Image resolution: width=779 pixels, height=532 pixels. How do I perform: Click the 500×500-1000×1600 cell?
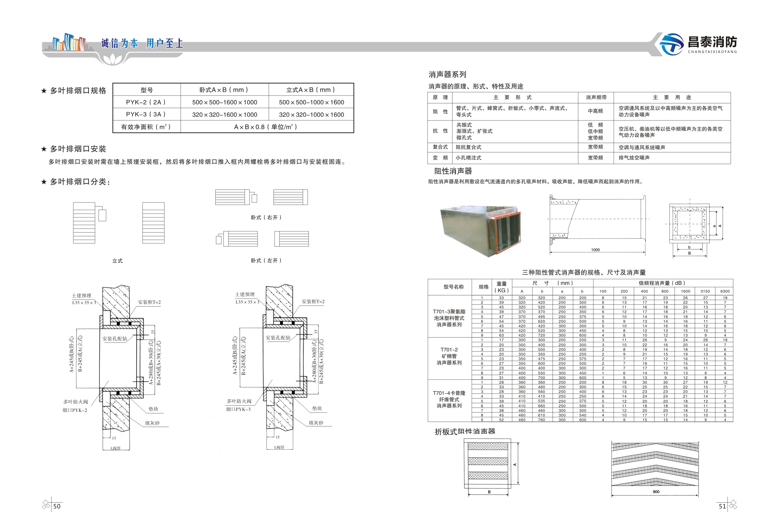(x=311, y=102)
